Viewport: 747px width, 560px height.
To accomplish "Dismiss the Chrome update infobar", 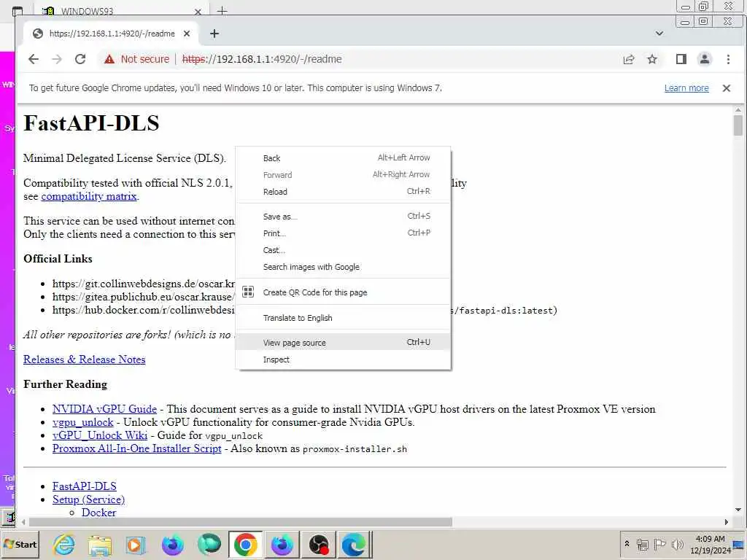I will 727,88.
